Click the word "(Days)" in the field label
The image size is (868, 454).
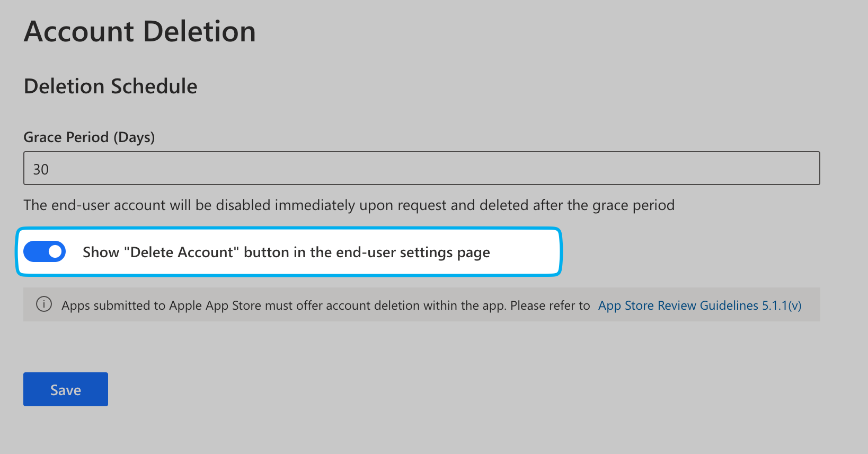134,137
